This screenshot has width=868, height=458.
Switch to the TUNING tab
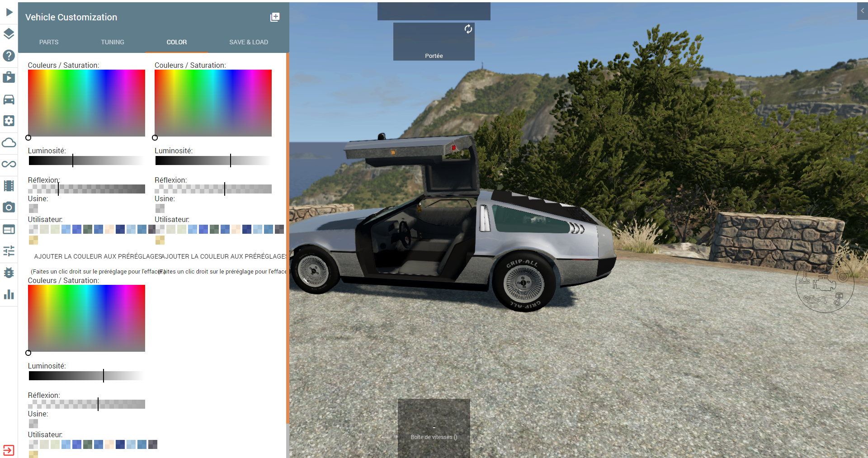click(x=113, y=42)
